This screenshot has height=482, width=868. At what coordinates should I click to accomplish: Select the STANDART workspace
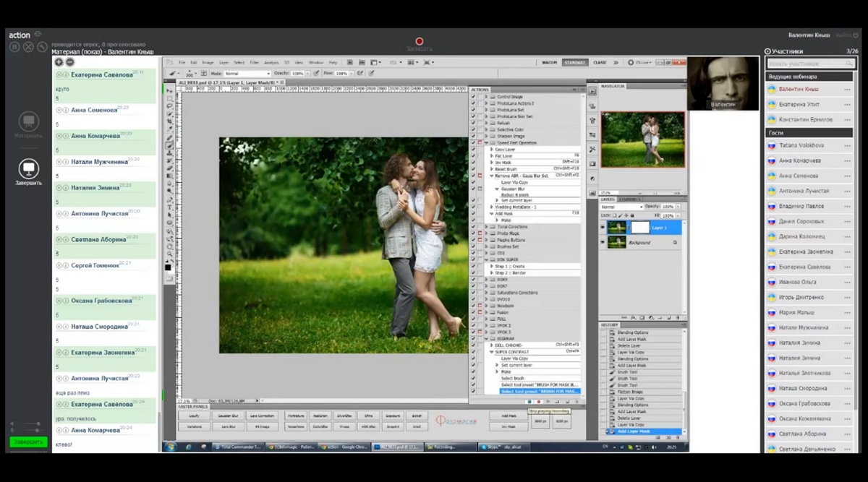[575, 62]
